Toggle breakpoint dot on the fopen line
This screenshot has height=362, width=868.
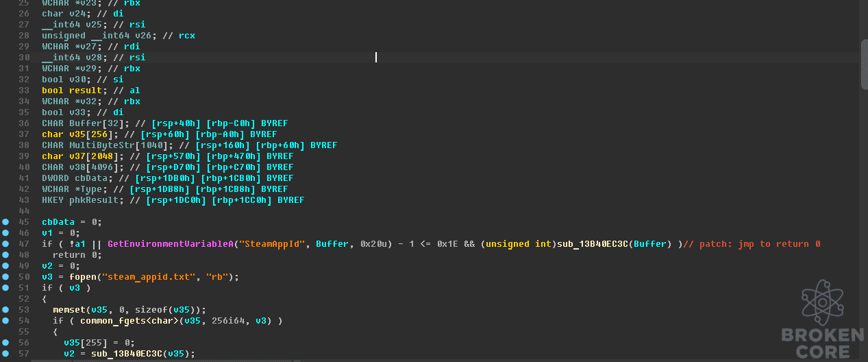[5, 277]
